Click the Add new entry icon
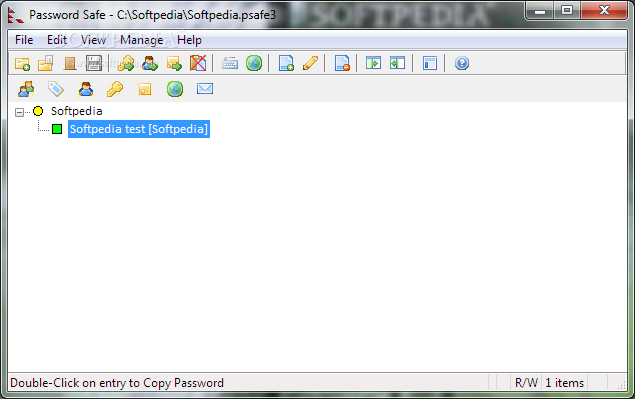Image resolution: width=635 pixels, height=399 pixels. pos(286,64)
